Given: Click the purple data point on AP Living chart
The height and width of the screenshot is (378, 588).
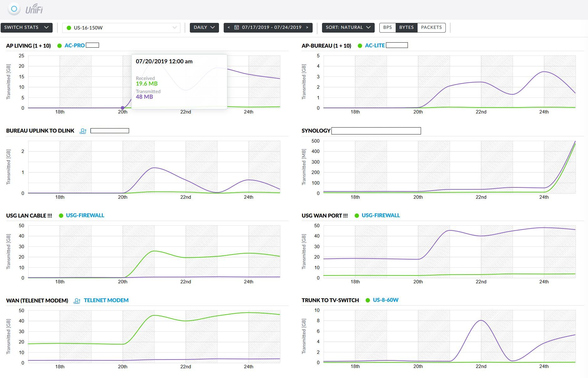Looking at the screenshot, I should (122, 108).
